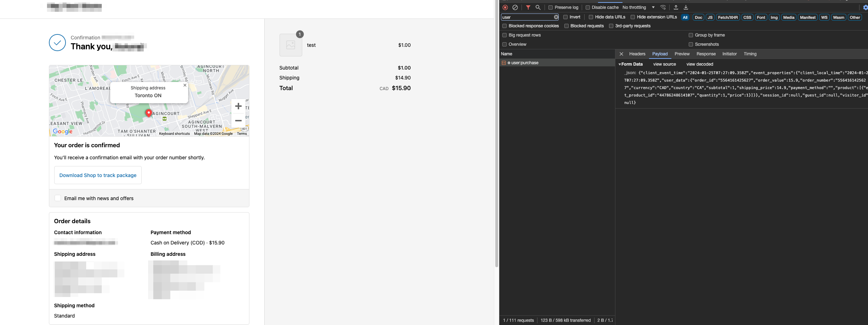Click the import HAR upload icon
868x325 pixels.
pyautogui.click(x=676, y=7)
